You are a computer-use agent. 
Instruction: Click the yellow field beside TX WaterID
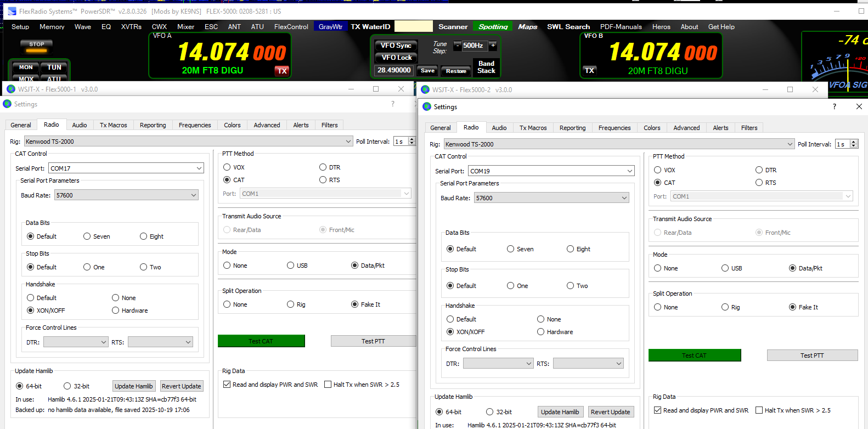414,26
